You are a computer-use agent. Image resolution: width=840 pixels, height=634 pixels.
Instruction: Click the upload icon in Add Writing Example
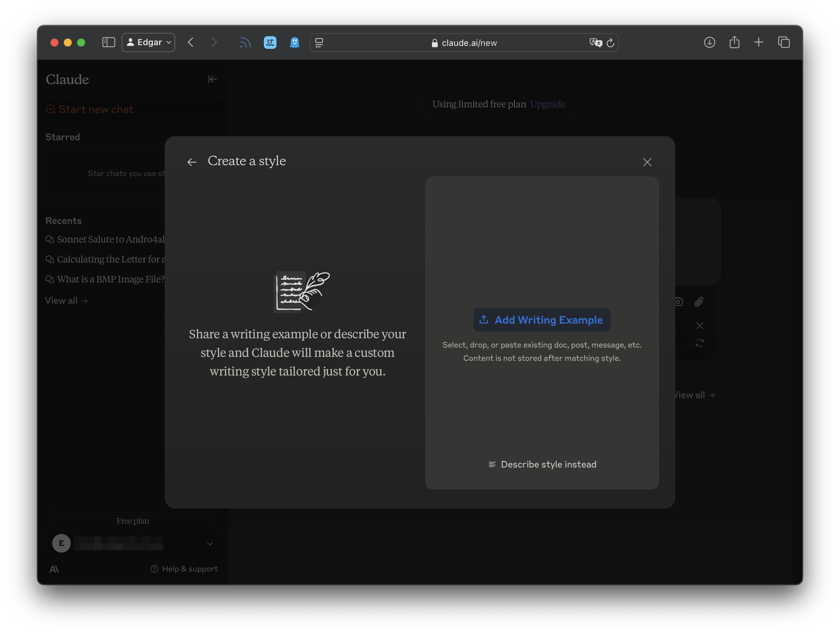(x=483, y=320)
